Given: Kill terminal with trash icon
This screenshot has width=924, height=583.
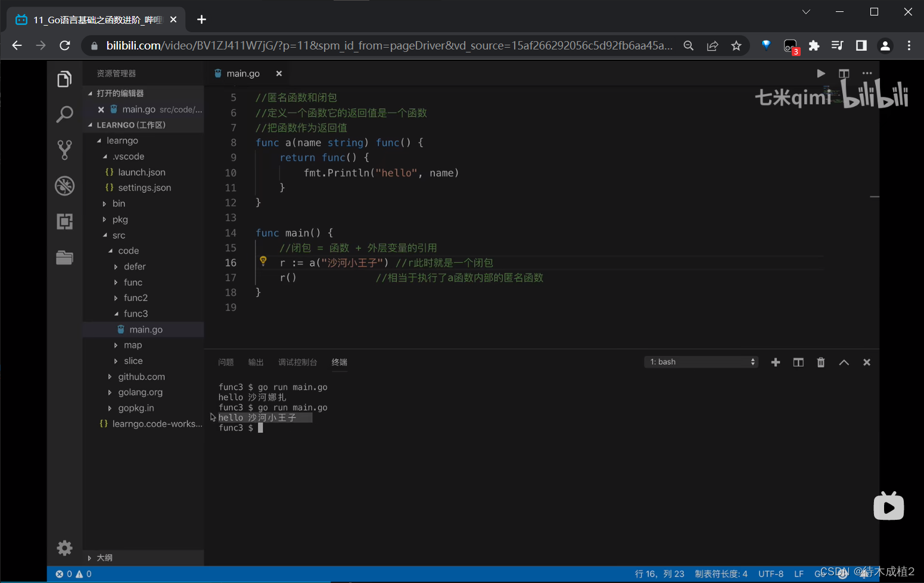Looking at the screenshot, I should (x=821, y=362).
